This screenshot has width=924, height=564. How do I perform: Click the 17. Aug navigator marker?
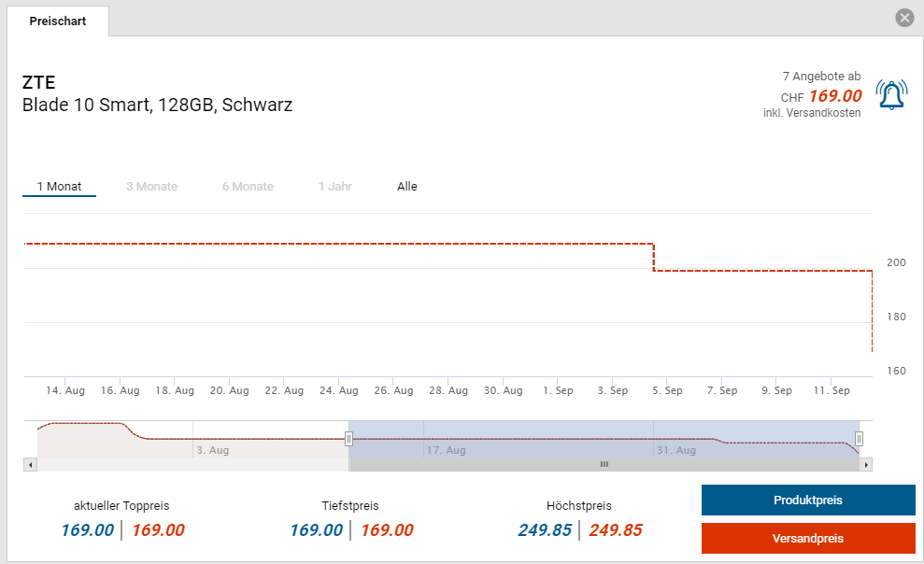click(446, 450)
